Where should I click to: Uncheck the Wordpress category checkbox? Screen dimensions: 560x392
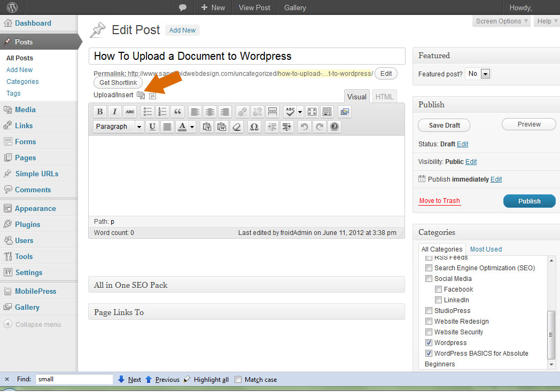point(429,343)
